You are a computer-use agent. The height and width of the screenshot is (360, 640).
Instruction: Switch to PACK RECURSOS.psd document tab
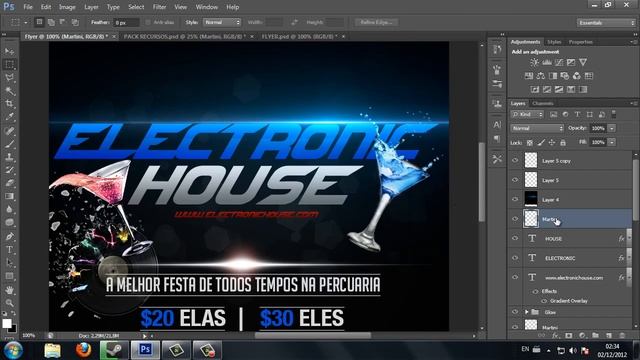click(x=185, y=36)
